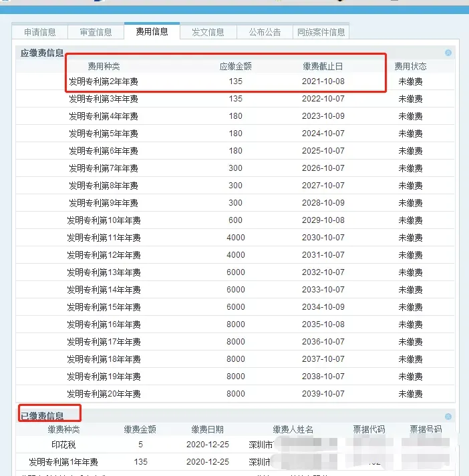Click paid amount 135 for 第1年年费

[x=141, y=462]
